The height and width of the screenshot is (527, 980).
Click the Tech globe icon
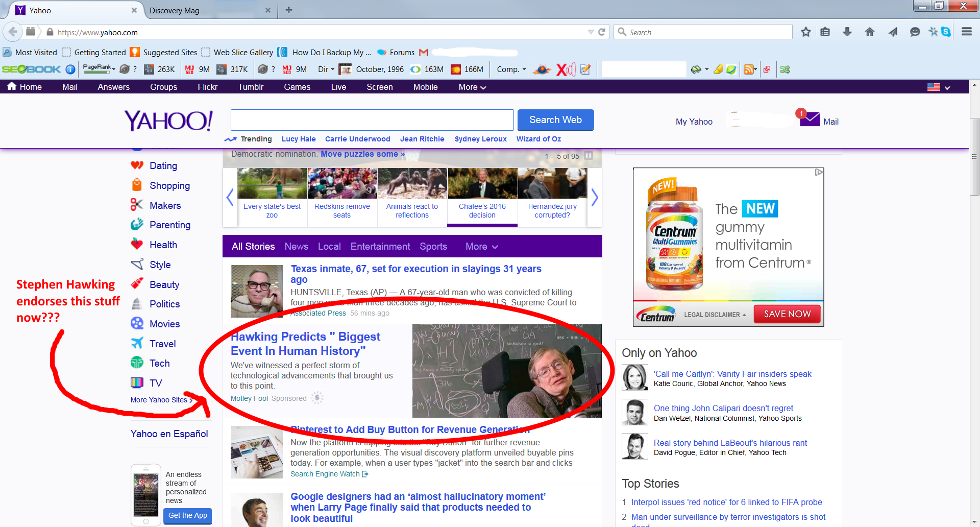[x=137, y=363]
